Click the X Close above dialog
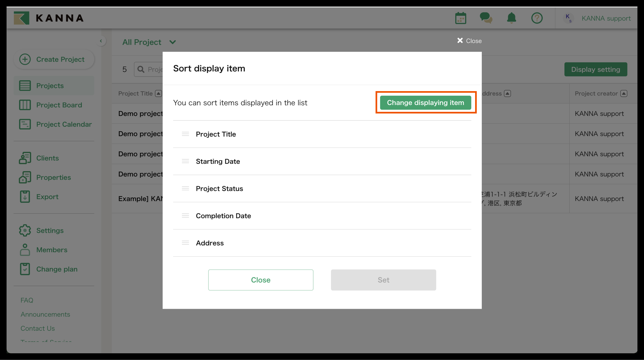This screenshot has width=644, height=360. (469, 41)
